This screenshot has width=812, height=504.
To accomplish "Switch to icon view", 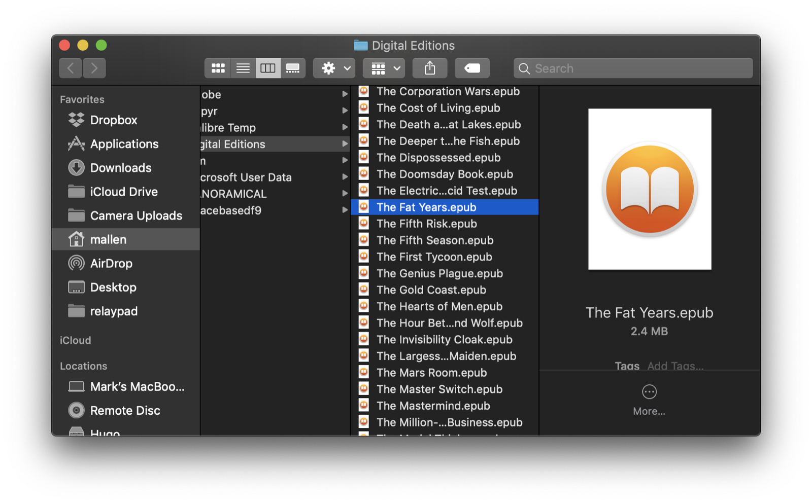I will click(218, 68).
